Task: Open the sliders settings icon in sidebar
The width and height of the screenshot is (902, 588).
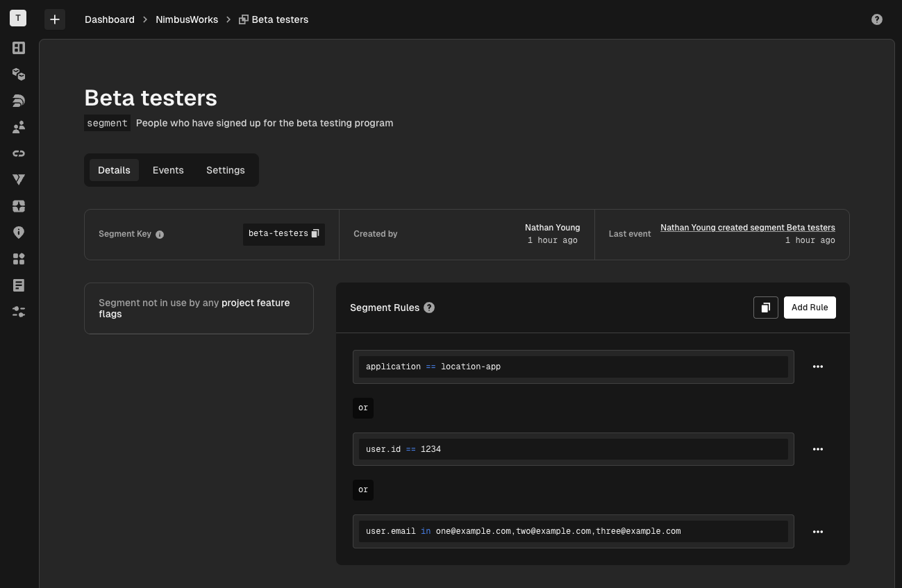Action: tap(19, 312)
